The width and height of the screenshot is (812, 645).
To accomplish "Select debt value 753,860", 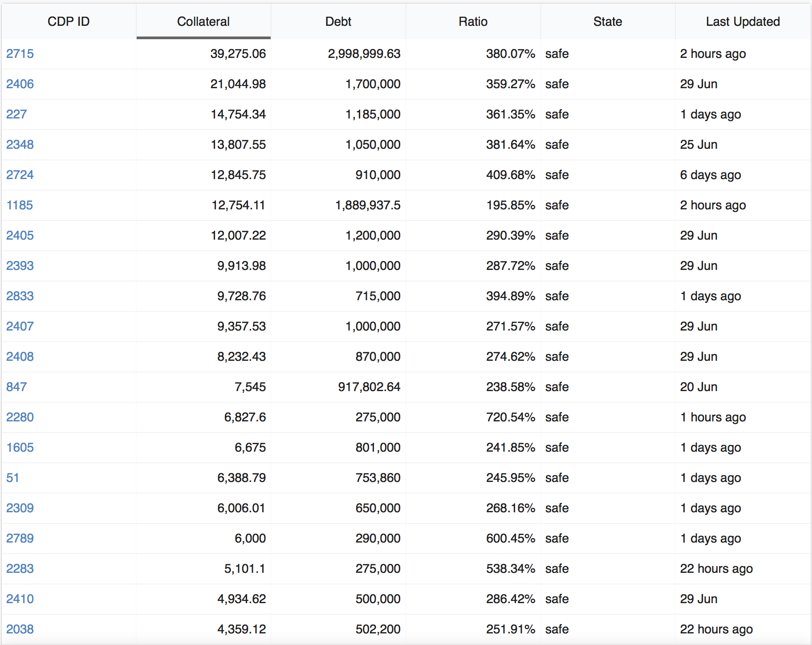I will (378, 478).
